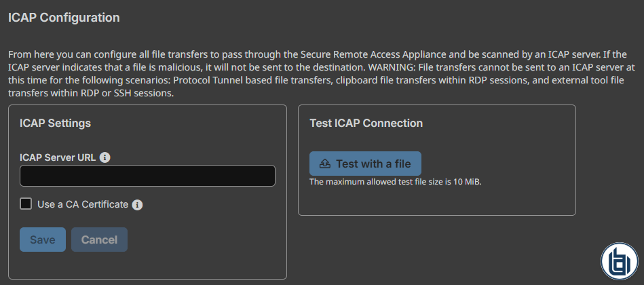Screen dimensions: 644x285
Task: Click the "Test with a file" button text
Action: (x=373, y=164)
